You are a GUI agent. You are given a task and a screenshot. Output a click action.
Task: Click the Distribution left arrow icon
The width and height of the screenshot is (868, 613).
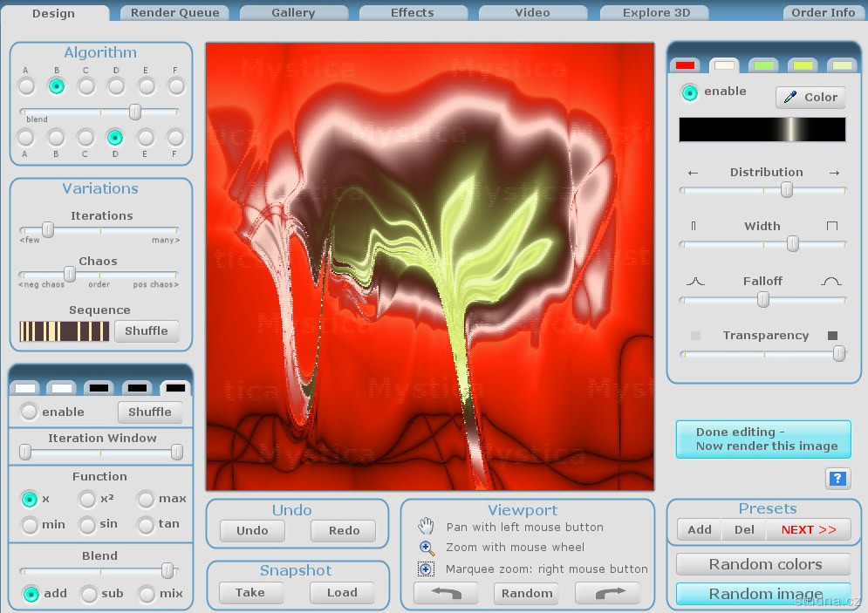tap(693, 173)
